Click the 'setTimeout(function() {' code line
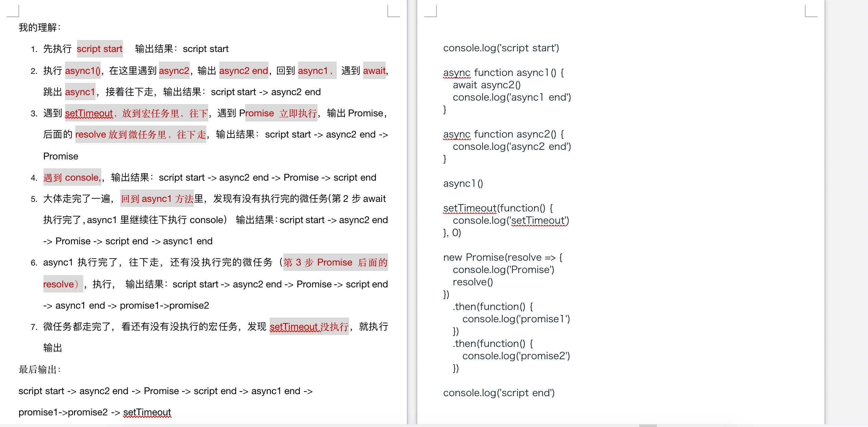 click(498, 208)
